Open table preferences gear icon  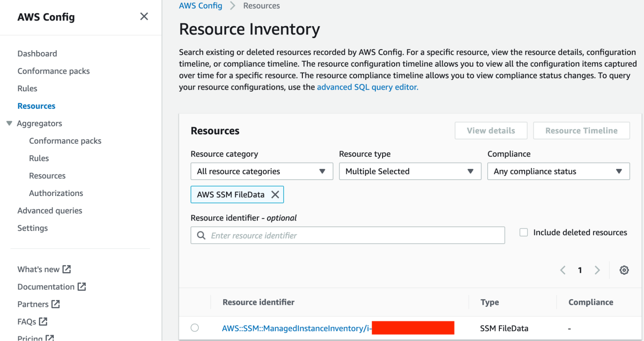(624, 270)
